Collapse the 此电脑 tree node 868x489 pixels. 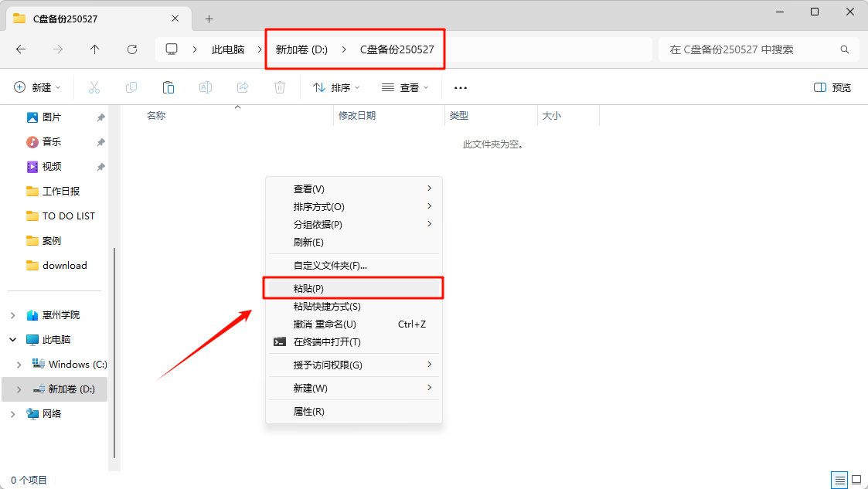(x=12, y=340)
